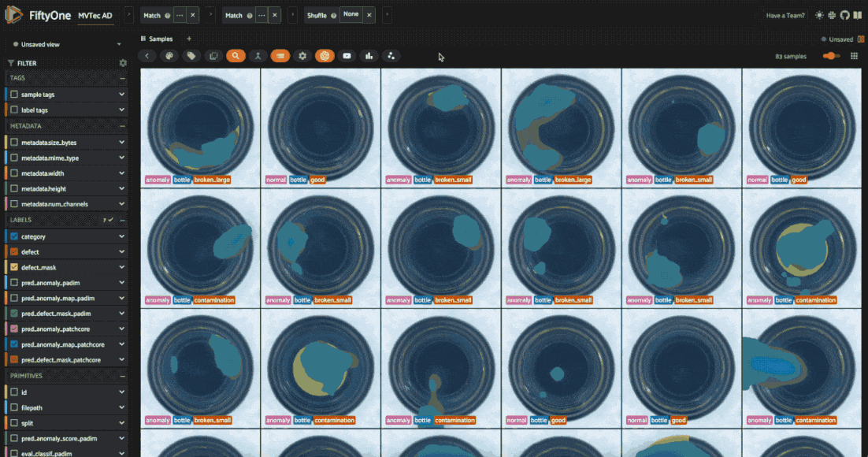Open help icon on first Match stage
The width and height of the screenshot is (868, 457).
click(x=167, y=16)
